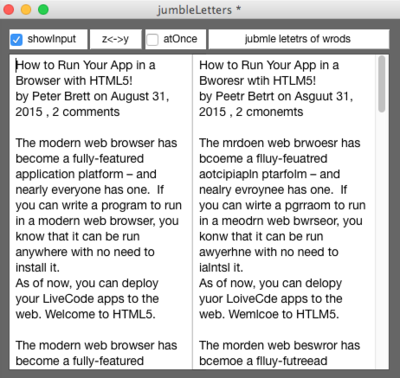The image size is (400, 378).
Task: Click the z<->y button
Action: tap(115, 39)
